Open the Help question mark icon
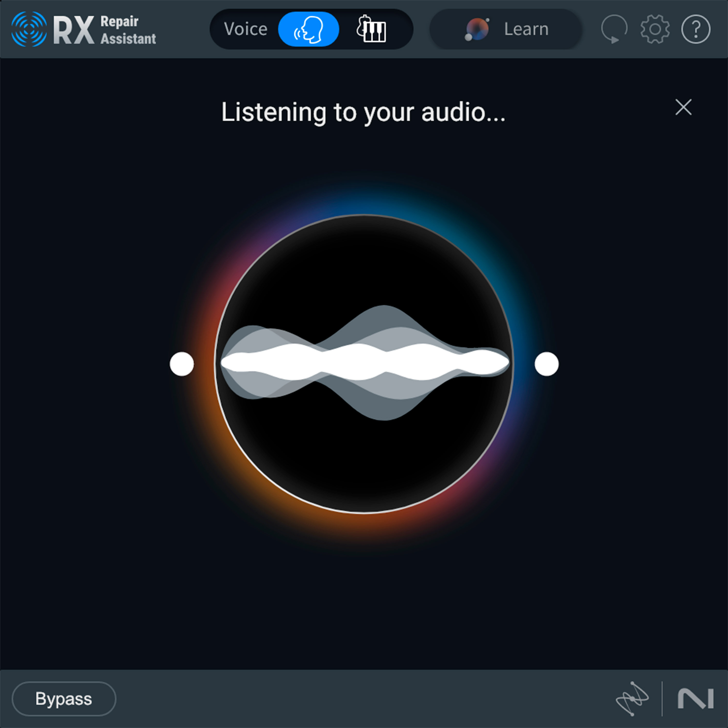 (x=695, y=29)
